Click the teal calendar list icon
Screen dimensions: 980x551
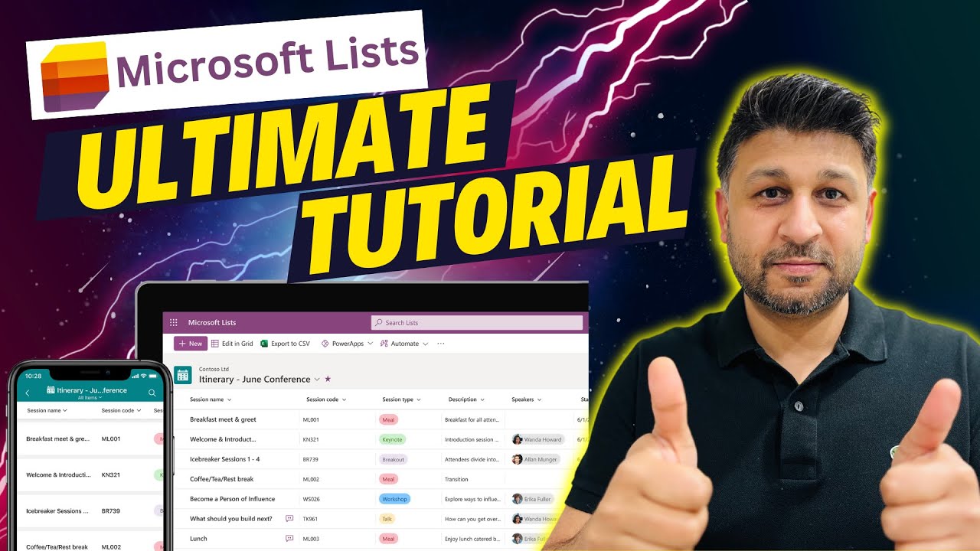click(x=182, y=375)
